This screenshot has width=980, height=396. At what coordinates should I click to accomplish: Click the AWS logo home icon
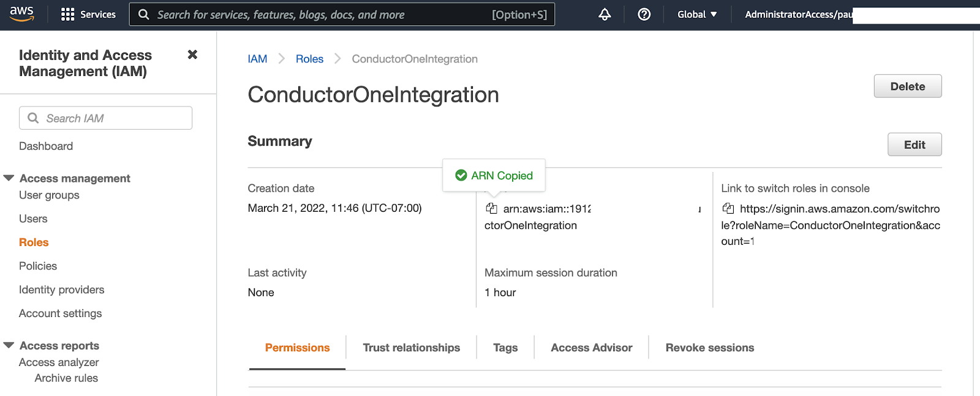click(x=21, y=14)
